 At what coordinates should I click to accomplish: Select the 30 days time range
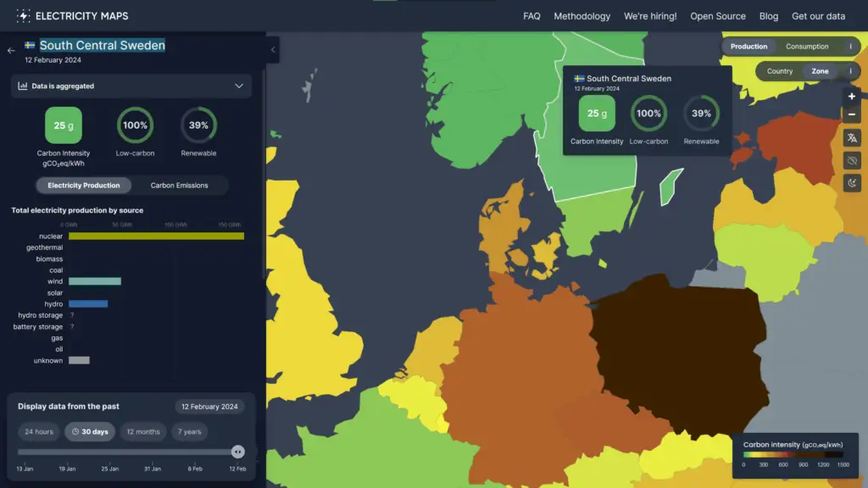point(90,431)
